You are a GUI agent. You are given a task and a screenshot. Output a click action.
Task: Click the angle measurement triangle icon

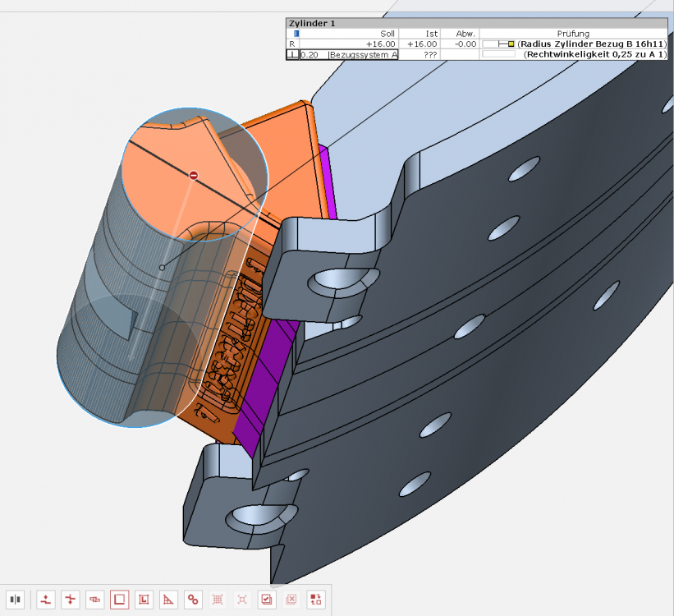pyautogui.click(x=168, y=600)
